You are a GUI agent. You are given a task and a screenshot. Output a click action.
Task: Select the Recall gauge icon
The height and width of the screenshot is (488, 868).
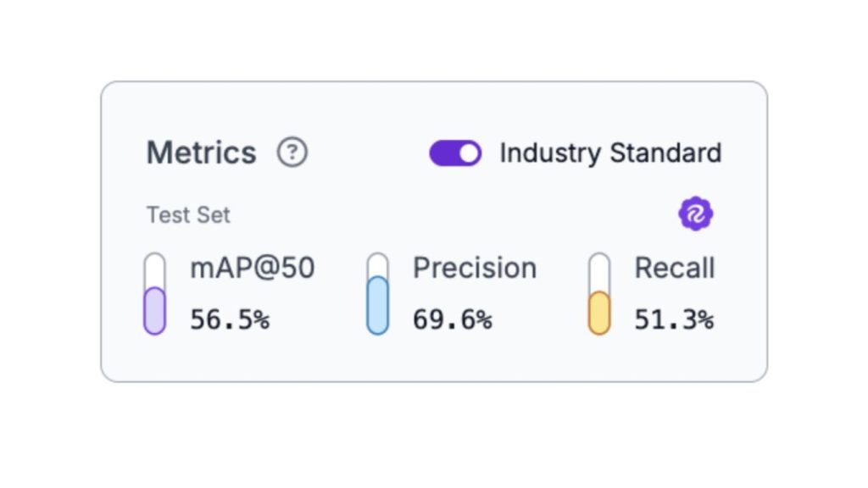(x=599, y=291)
